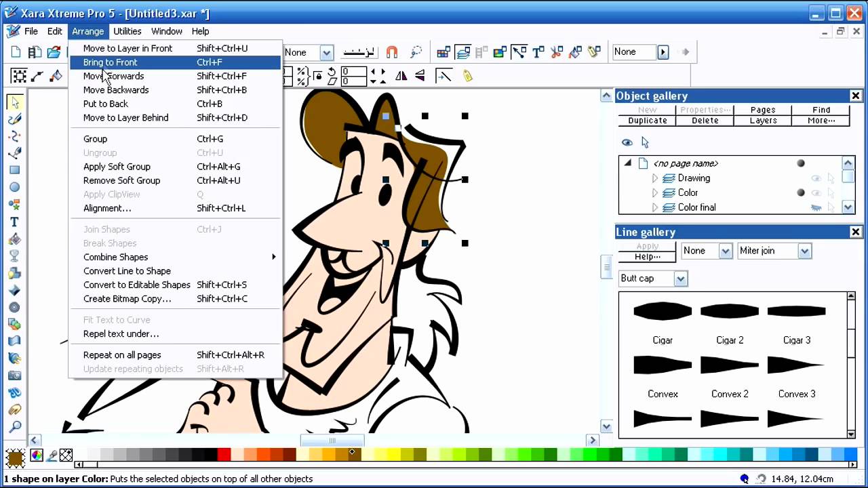The height and width of the screenshot is (488, 868).
Task: Click Delete in Object gallery
Action: tap(705, 121)
